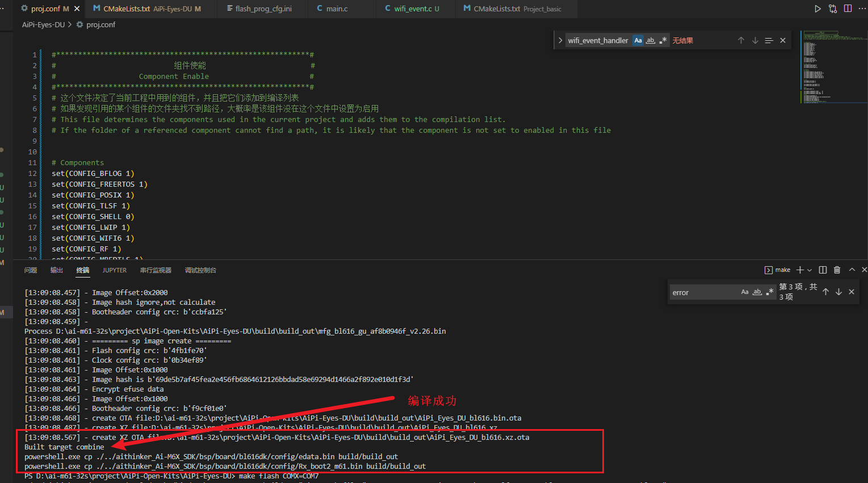Click AiPi-Eyes-DU breadcrumb folder
Viewport: 868px width, 483px height.
(x=43, y=24)
